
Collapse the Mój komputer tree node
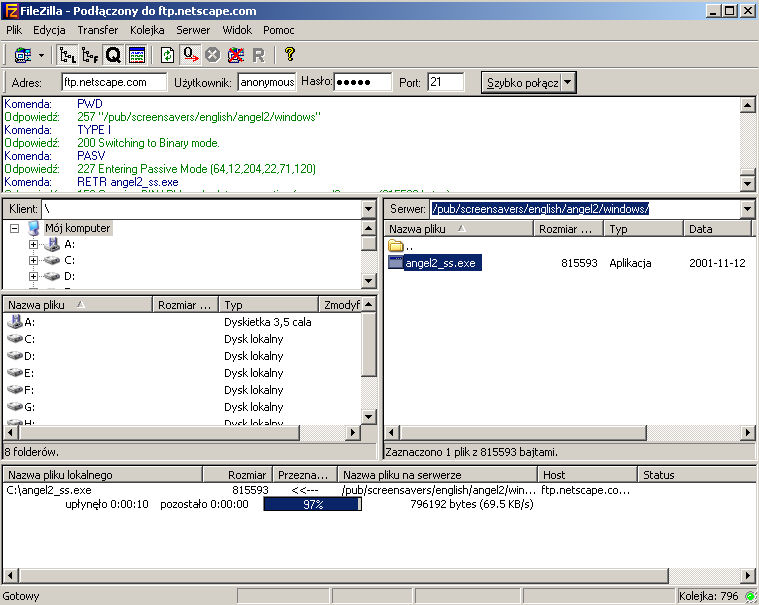[x=15, y=228]
